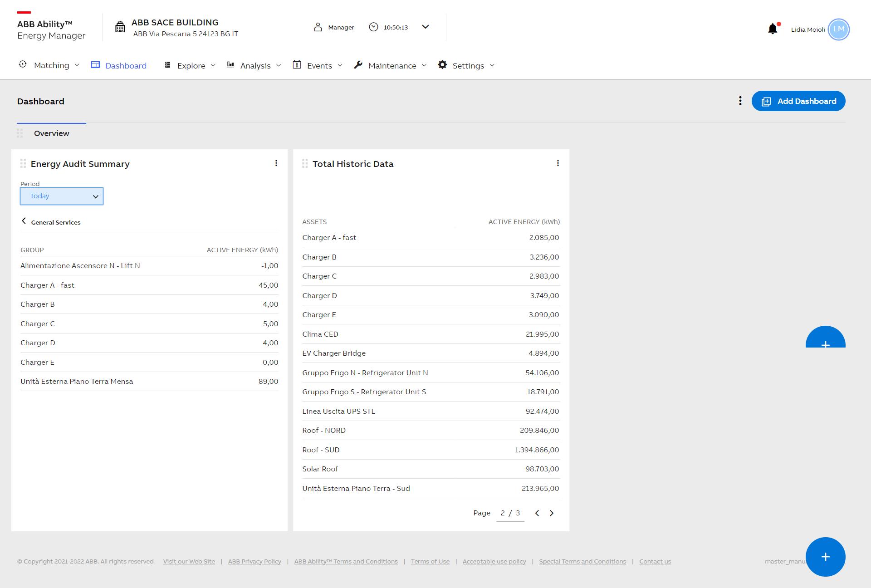Click the clock icon beside 10:50:13

(373, 27)
